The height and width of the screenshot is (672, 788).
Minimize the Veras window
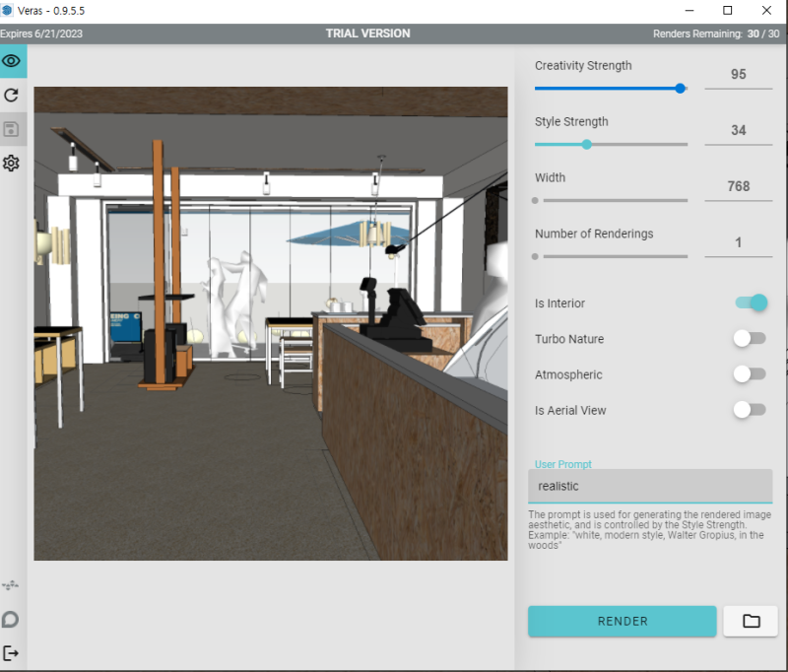pyautogui.click(x=689, y=11)
